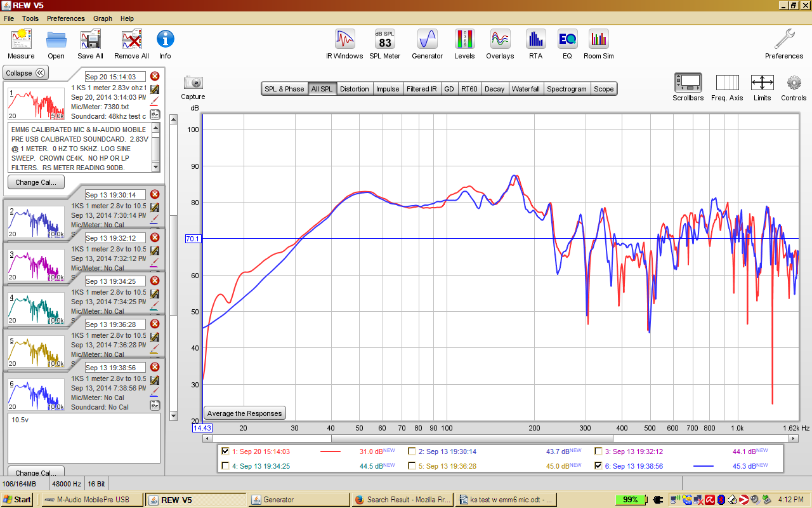Click Bluetooth icon in system tray
Image resolution: width=812 pixels, height=508 pixels.
[721, 500]
